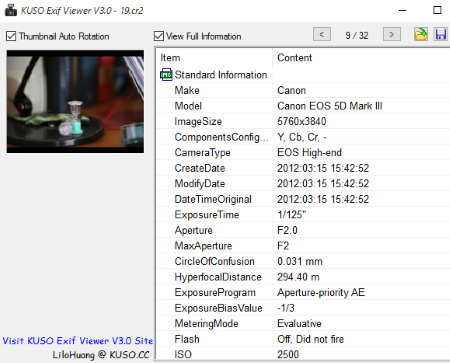
Task: Select the ExposureProgram row
Action: click(x=303, y=292)
